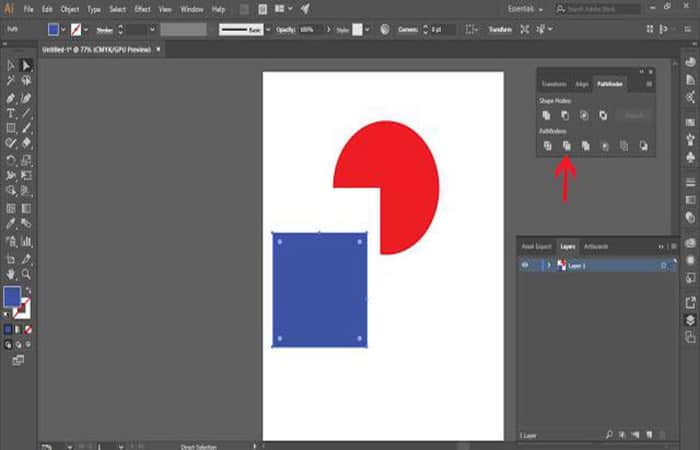The image size is (700, 450).
Task: Reset to default fill and stroke
Action: point(6,315)
